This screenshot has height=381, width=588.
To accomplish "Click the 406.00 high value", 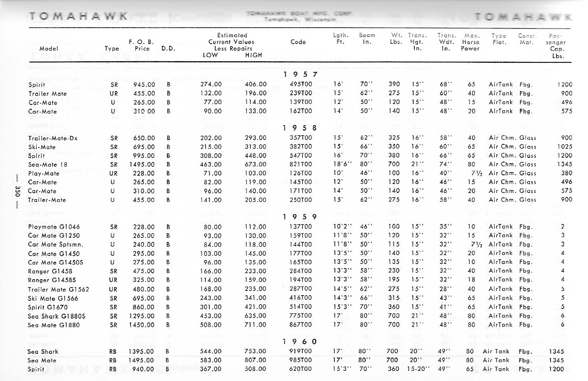I will pos(256,84).
